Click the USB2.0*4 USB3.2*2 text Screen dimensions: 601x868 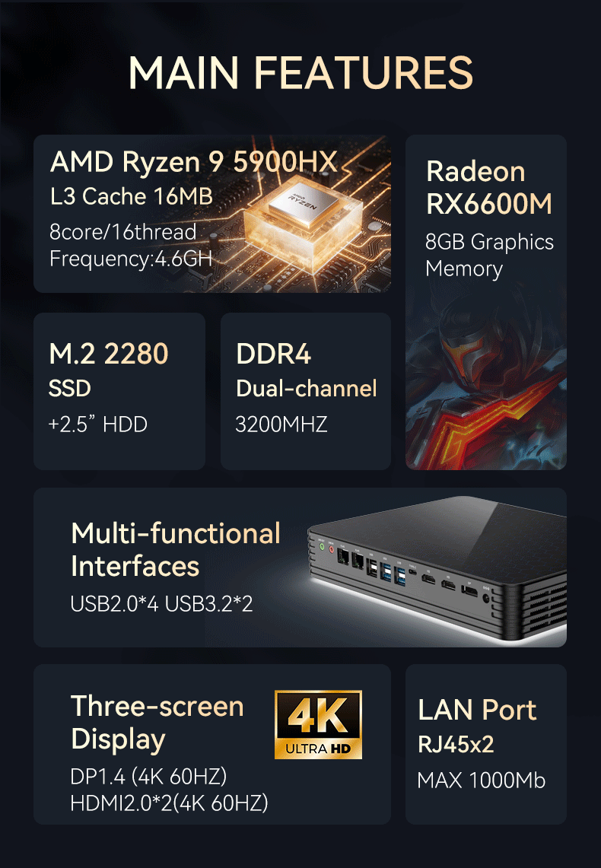tap(161, 603)
